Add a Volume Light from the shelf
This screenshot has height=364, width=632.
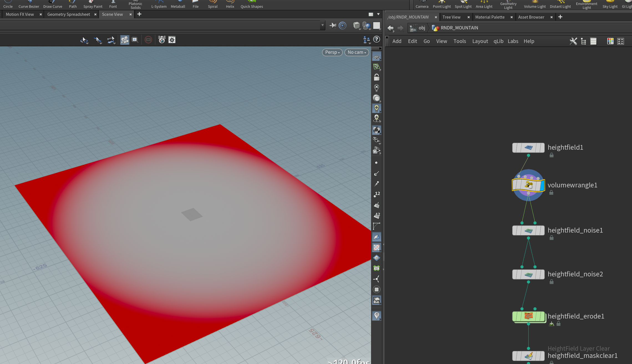(x=535, y=4)
